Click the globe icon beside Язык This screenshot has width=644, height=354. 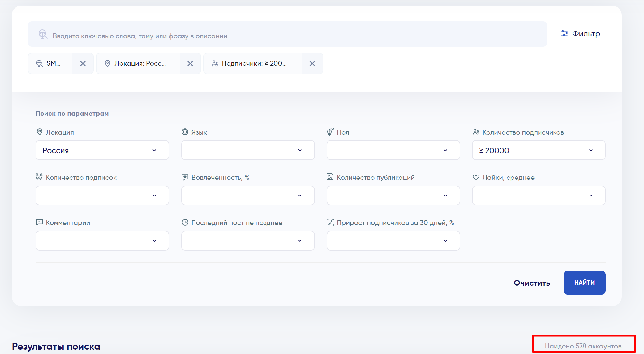coord(185,132)
